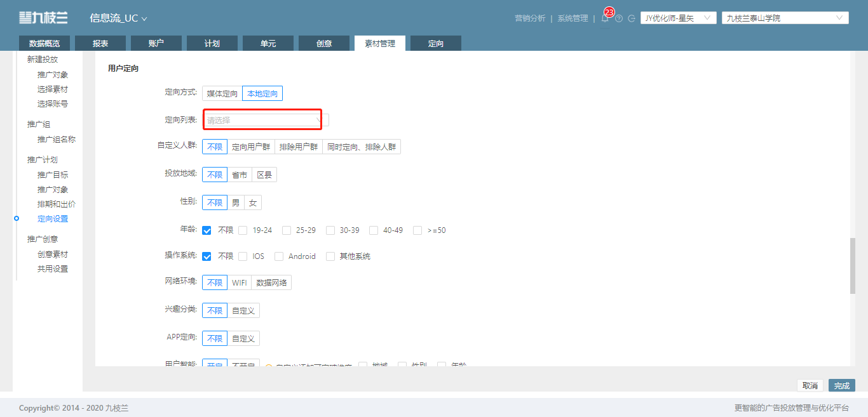Click the vertical scrollbar thumb on the right
Image resolution: width=868 pixels, height=417 pixels.
click(853, 266)
